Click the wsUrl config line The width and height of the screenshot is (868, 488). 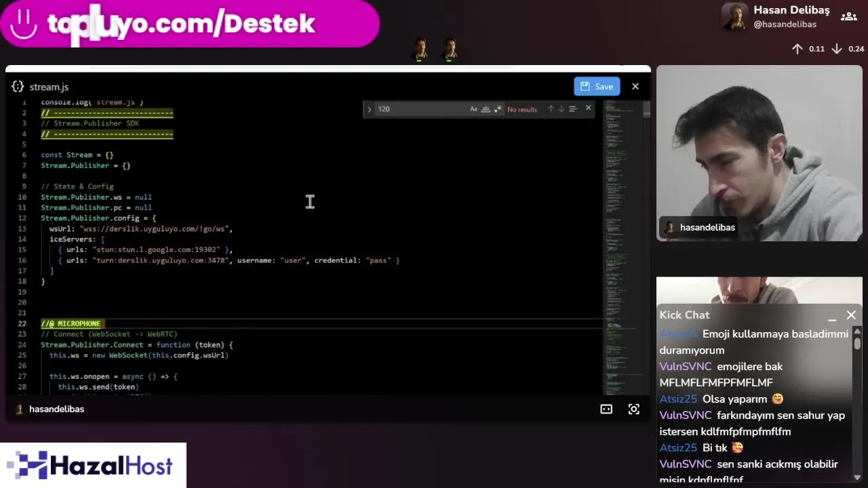tap(141, 229)
